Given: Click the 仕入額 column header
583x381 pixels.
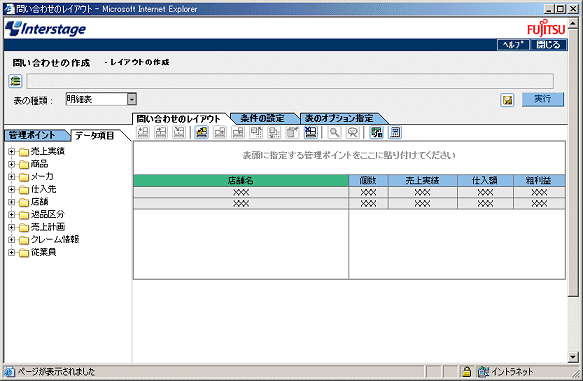Looking at the screenshot, I should [485, 181].
